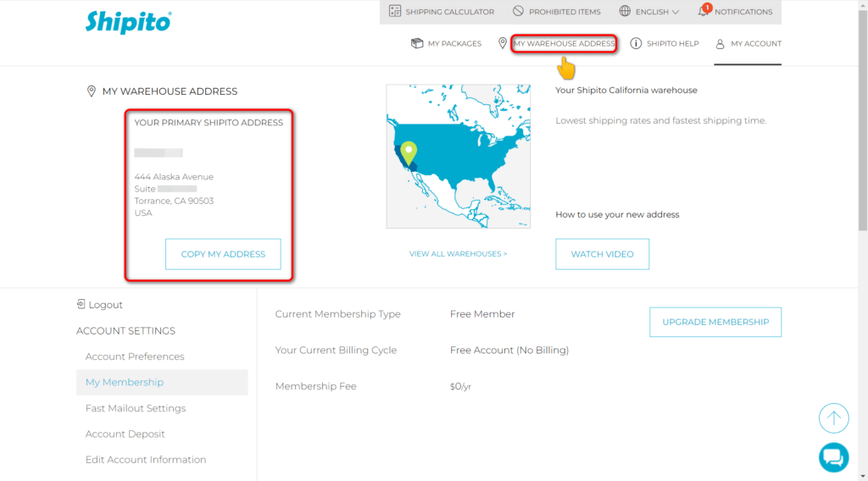This screenshot has width=868, height=481.
Task: Click 'Torrance, CA 90503' text
Action: (x=174, y=201)
